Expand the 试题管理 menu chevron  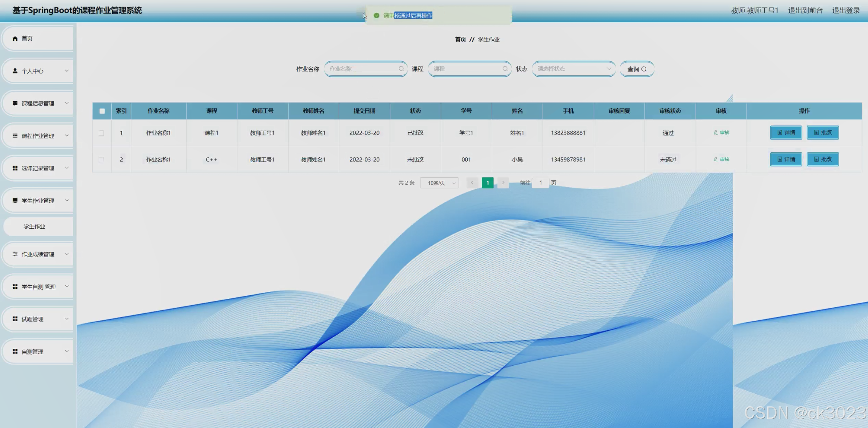66,319
